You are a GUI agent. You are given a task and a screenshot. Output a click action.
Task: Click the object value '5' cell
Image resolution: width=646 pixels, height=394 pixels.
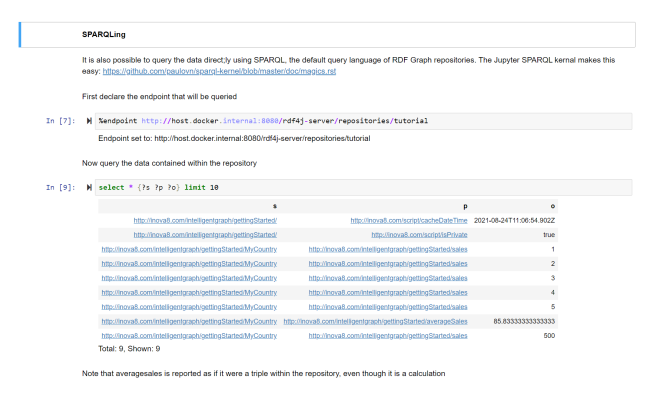pos(552,307)
